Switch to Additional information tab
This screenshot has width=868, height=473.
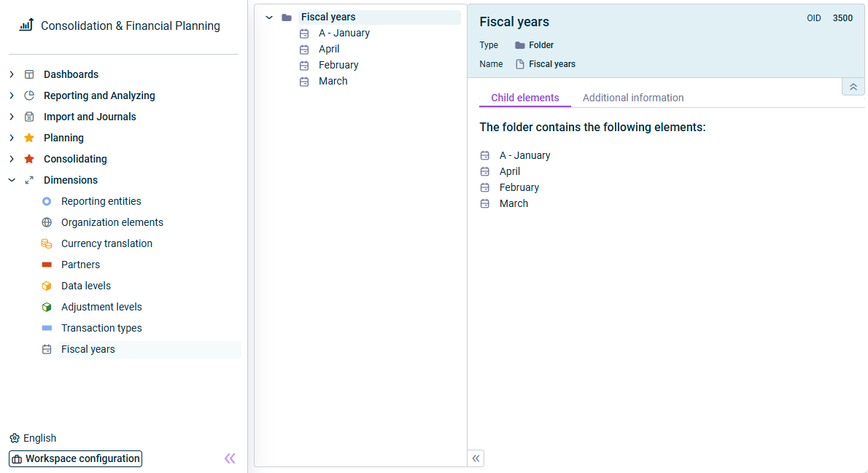632,98
